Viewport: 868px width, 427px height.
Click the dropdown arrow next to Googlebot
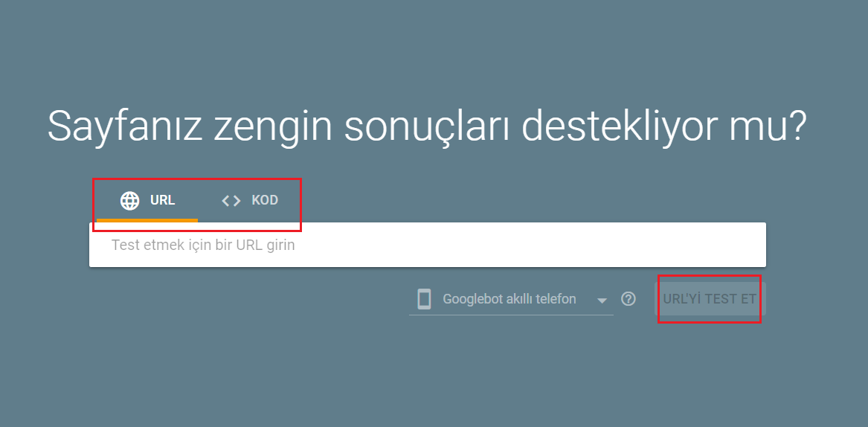[602, 301]
